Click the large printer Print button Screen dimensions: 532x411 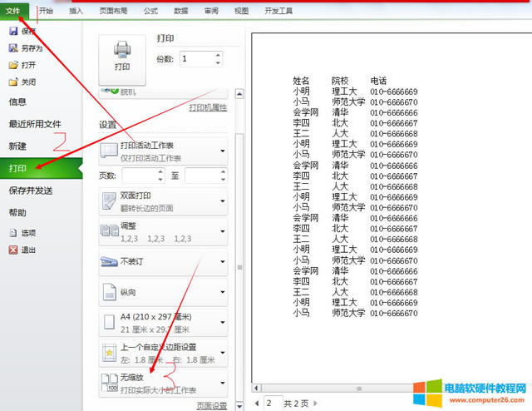point(121,59)
